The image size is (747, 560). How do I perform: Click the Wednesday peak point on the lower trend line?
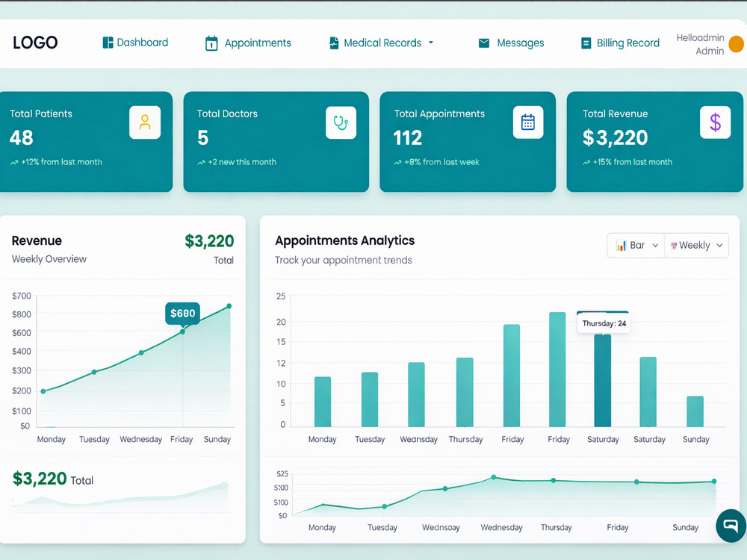tap(494, 476)
